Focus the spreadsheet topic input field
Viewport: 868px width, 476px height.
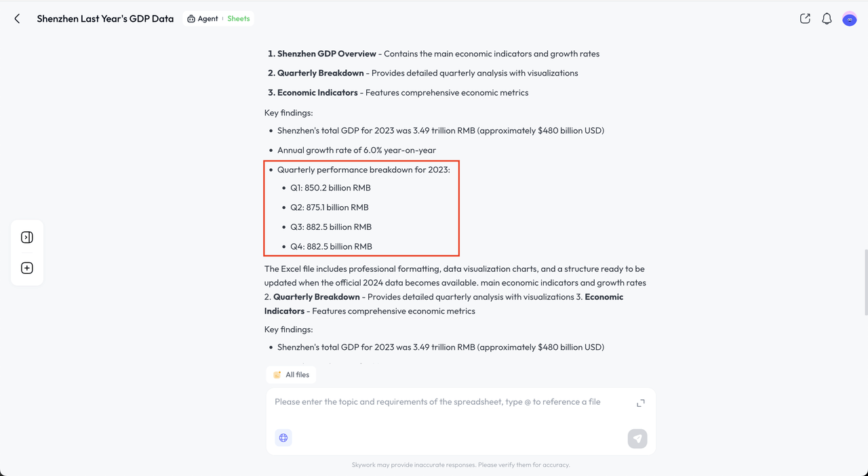click(x=437, y=402)
